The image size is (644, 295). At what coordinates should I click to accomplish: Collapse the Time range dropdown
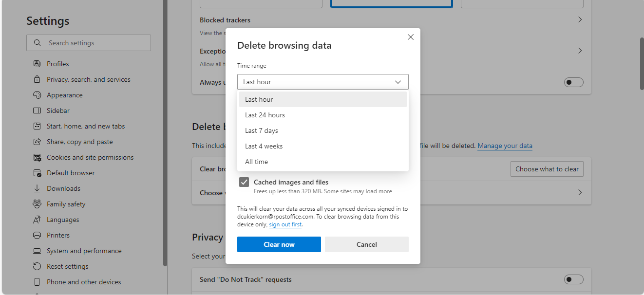pyautogui.click(x=323, y=82)
